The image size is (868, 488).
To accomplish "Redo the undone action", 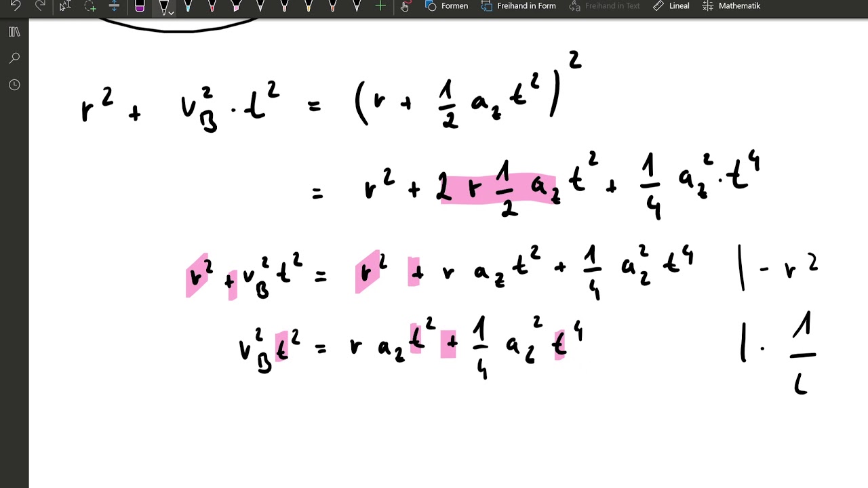I will tap(40, 5).
